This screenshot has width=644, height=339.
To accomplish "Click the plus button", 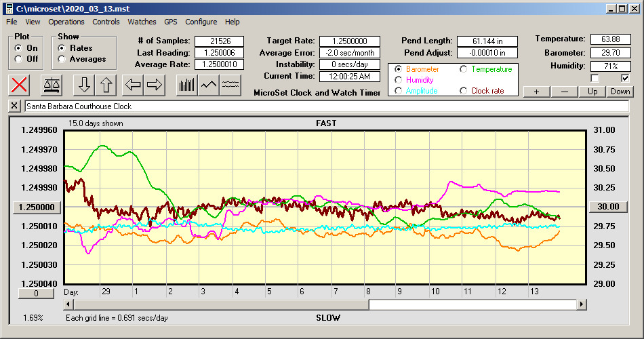I will pos(536,92).
